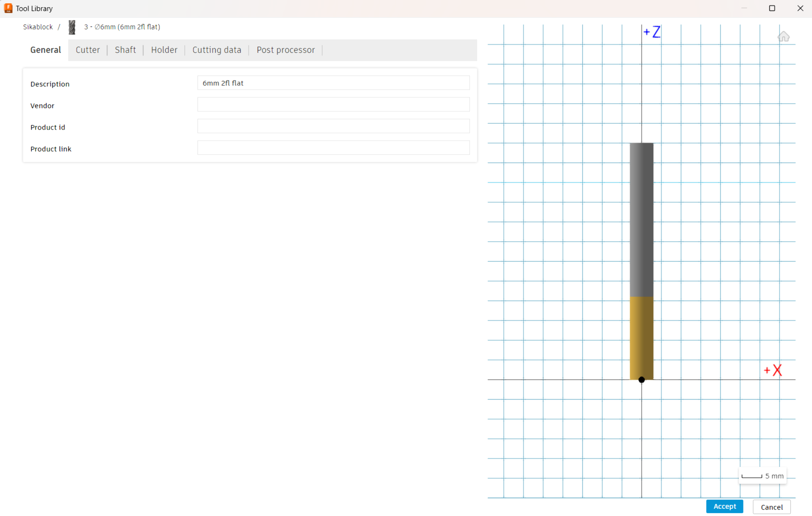The height and width of the screenshot is (516, 812).
Task: Open the Holder tab
Action: [164, 50]
